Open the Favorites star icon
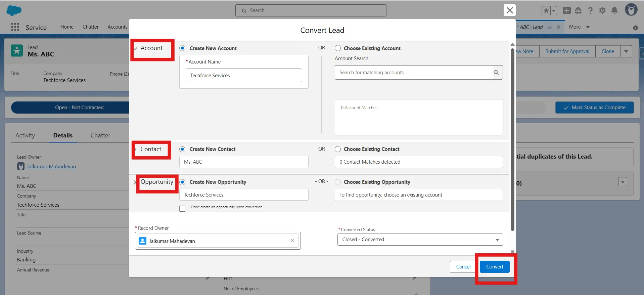 tap(546, 11)
